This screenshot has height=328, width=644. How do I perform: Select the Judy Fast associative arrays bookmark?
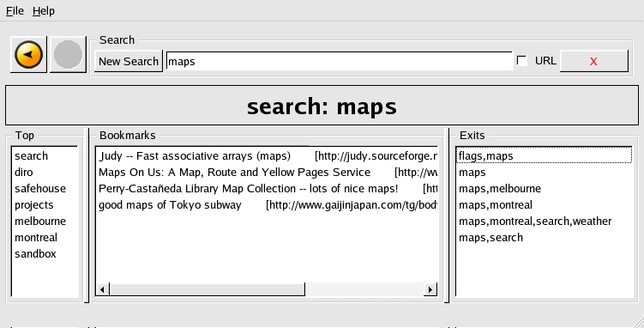[267, 156]
